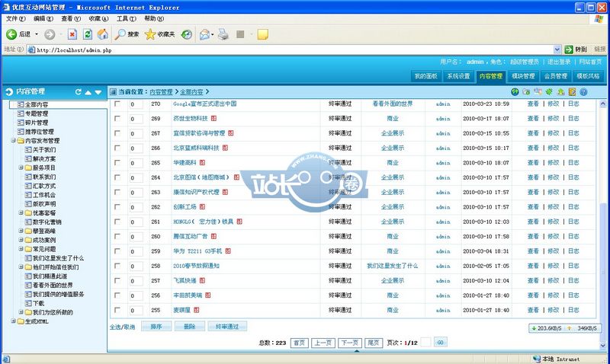Screen dimensions: 610x364
Task: Click the green bug icon in breadcrumb toolbar
Action: [x=549, y=92]
